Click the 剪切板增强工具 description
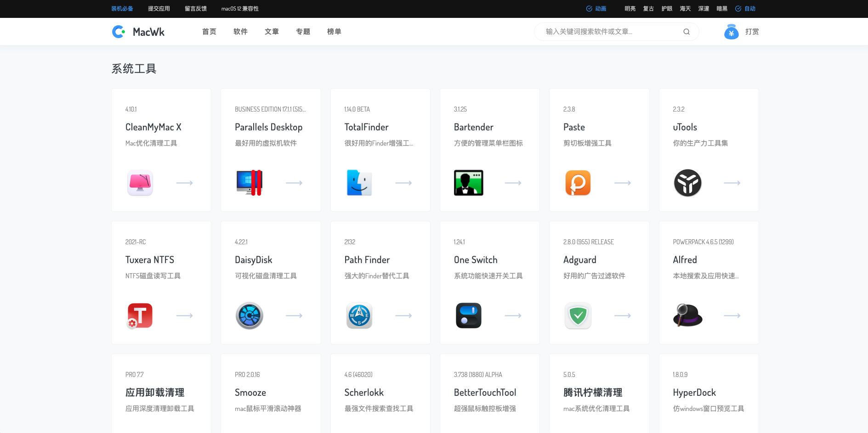 coord(587,143)
